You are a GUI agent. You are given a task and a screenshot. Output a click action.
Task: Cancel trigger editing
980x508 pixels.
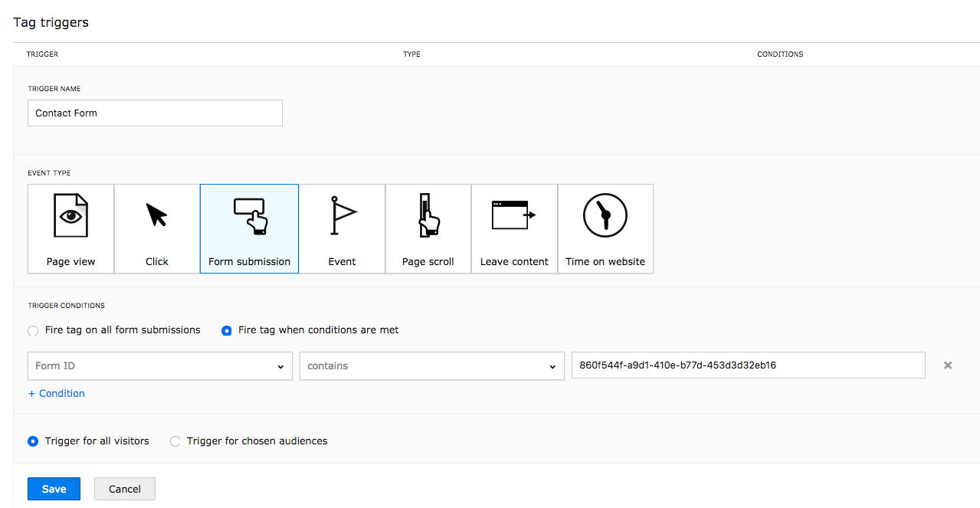click(x=125, y=489)
